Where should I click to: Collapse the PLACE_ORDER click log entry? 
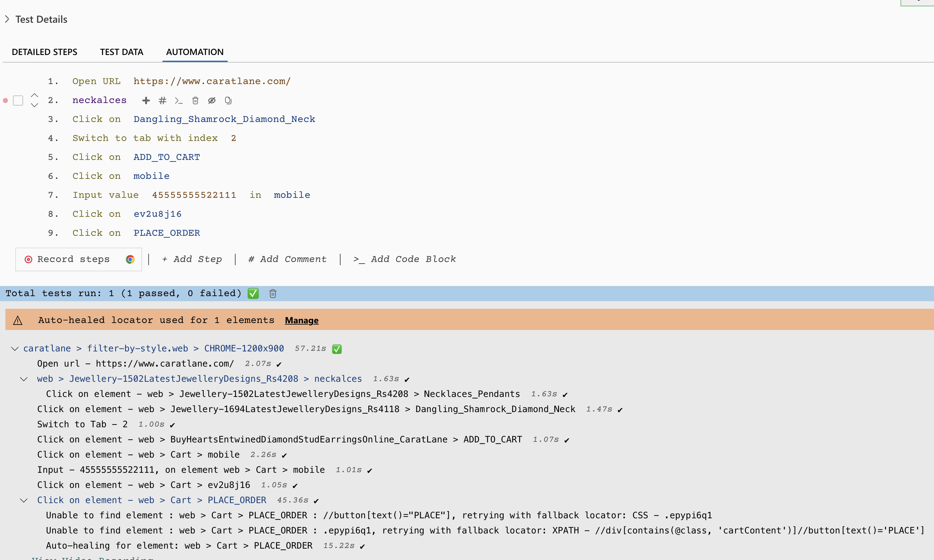[x=24, y=500]
